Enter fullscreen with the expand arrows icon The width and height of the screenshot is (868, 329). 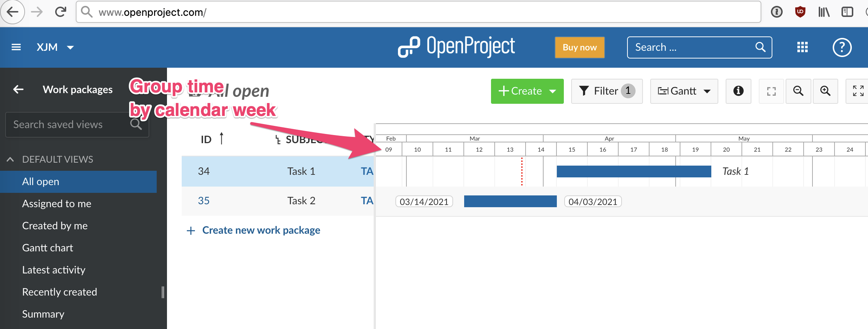pyautogui.click(x=858, y=91)
